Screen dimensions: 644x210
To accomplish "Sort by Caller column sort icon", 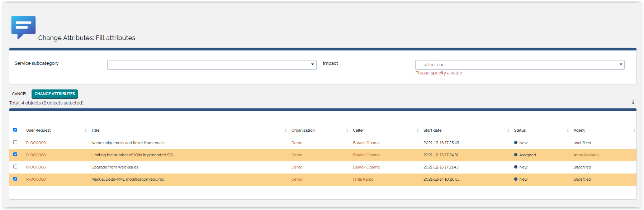I will (x=417, y=131).
